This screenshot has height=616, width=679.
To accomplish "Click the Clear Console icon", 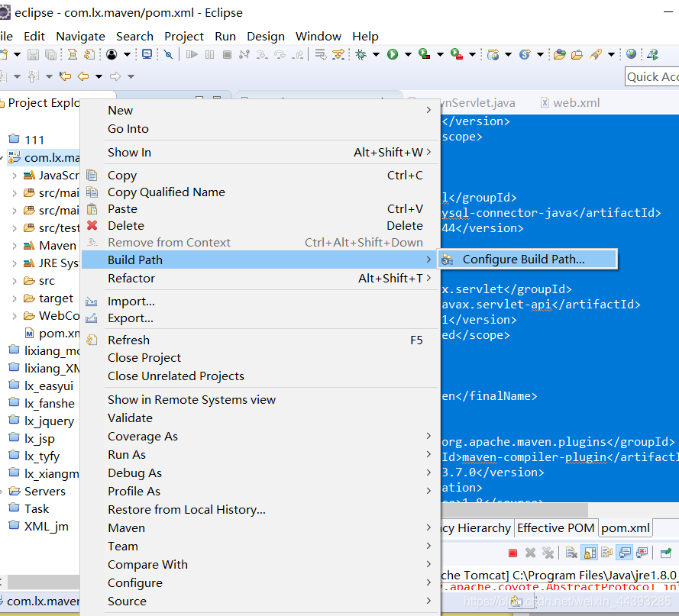I will click(x=571, y=553).
